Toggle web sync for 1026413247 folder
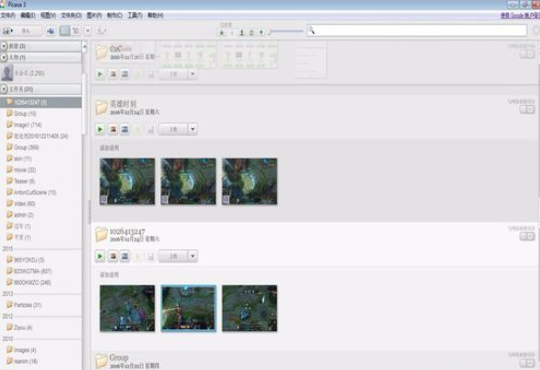 (x=527, y=236)
